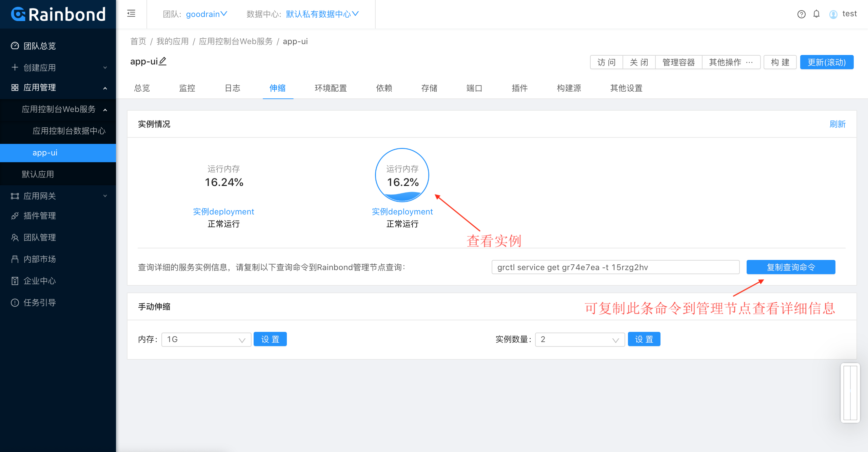The width and height of the screenshot is (868, 452).
Task: Click the 内部市场 market icon
Action: tap(15, 259)
